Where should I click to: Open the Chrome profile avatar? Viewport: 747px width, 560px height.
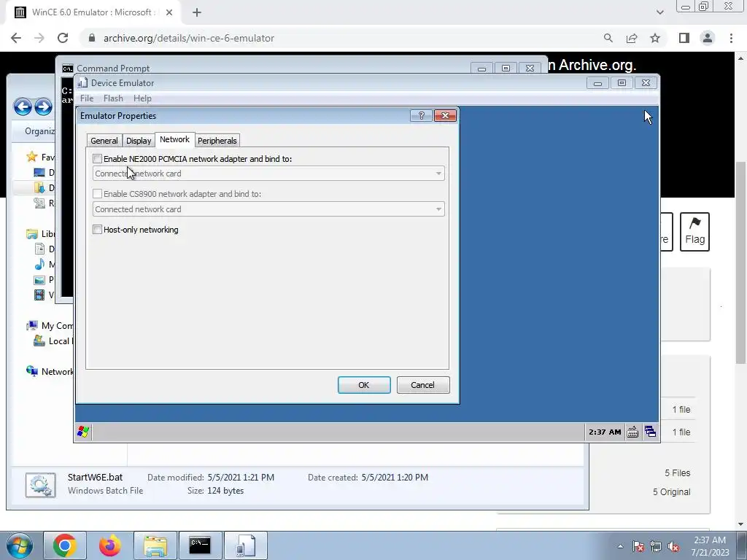708,38
